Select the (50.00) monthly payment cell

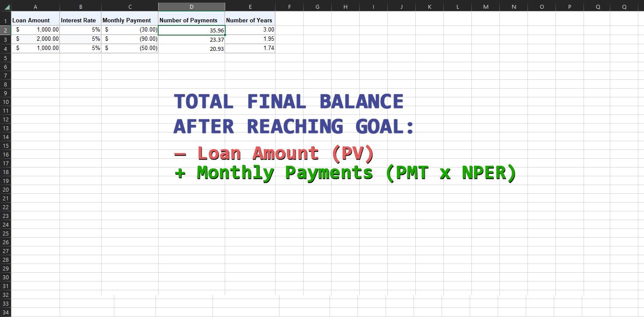coord(130,48)
